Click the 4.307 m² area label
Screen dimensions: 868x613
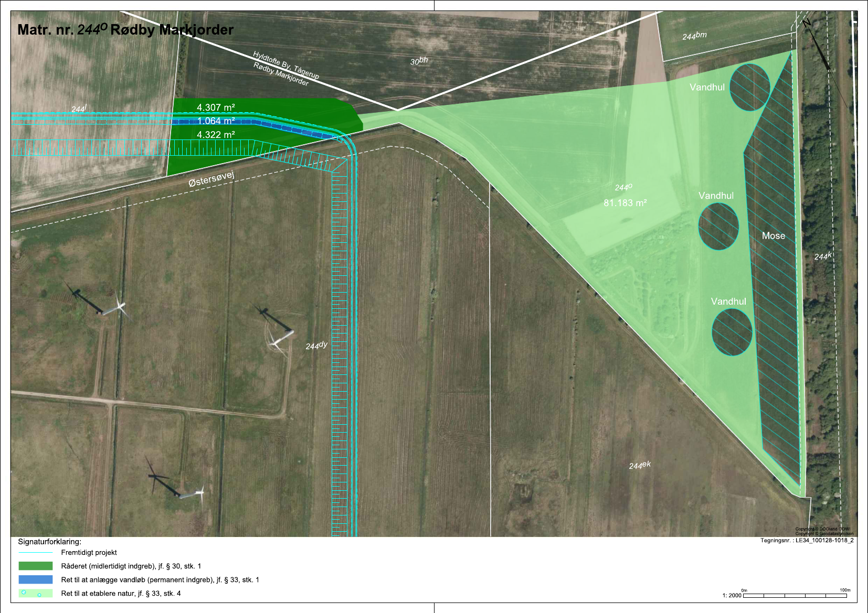pyautogui.click(x=216, y=107)
